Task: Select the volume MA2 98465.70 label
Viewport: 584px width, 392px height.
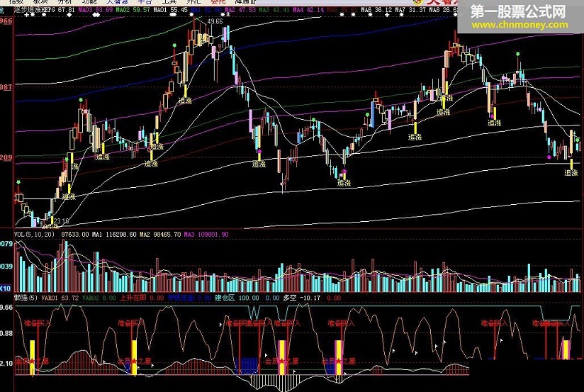Action: pos(160,235)
